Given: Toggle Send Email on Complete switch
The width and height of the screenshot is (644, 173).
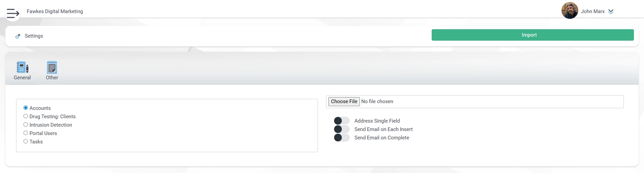Looking at the screenshot, I should coord(341,137).
